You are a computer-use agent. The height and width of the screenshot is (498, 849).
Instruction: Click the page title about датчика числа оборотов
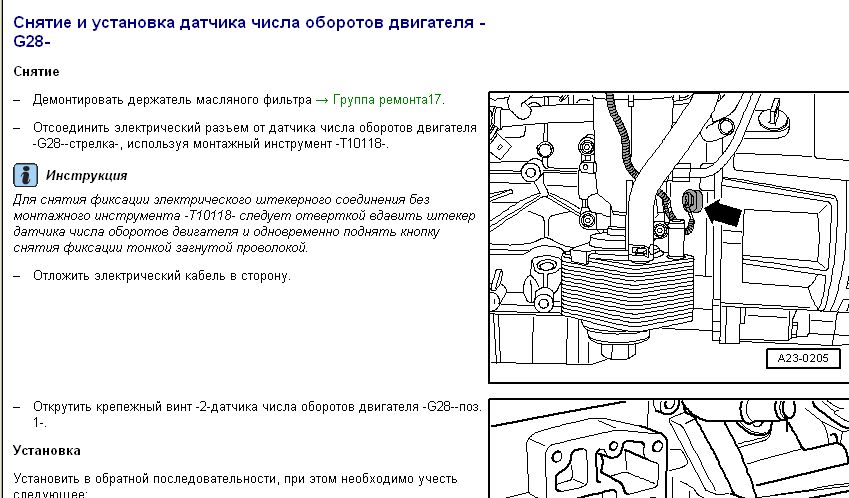coord(250,23)
